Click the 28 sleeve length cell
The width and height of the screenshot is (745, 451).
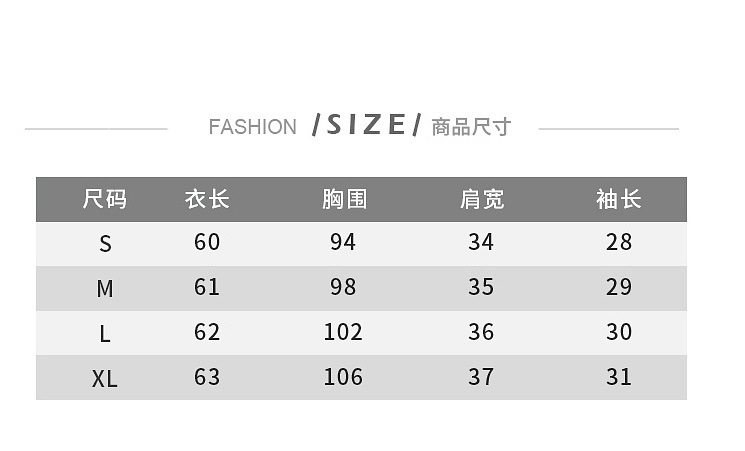tap(619, 242)
